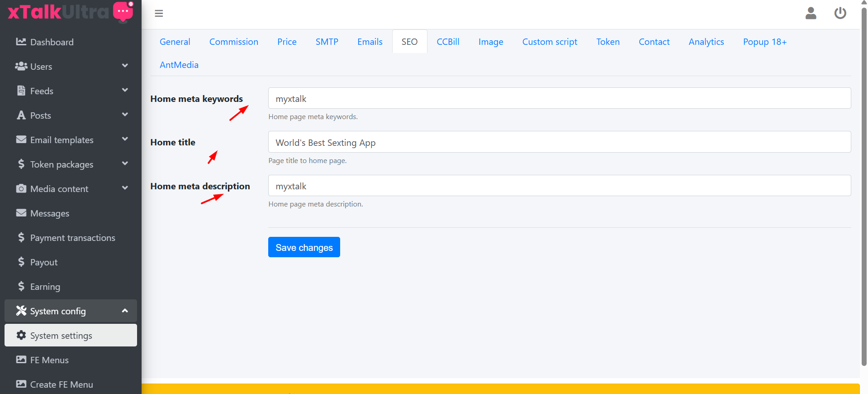Expand the Token packages chevron
The width and height of the screenshot is (868, 394).
click(125, 164)
